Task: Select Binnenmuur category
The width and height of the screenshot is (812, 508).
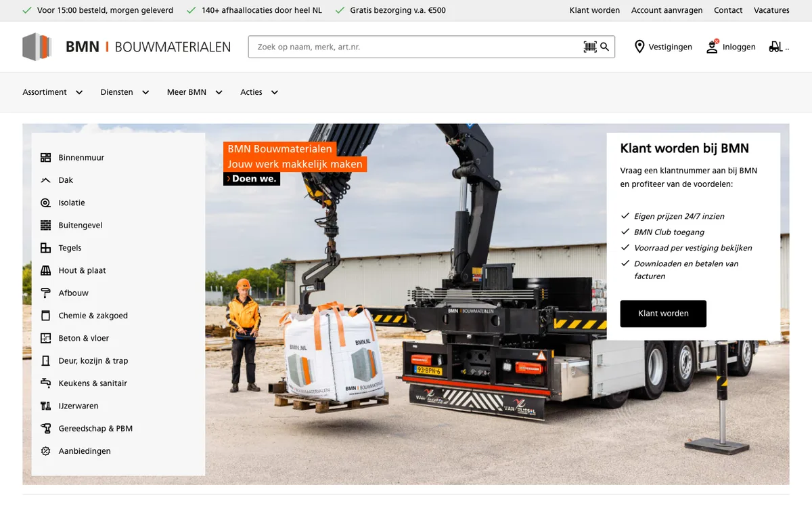Action: [81, 158]
